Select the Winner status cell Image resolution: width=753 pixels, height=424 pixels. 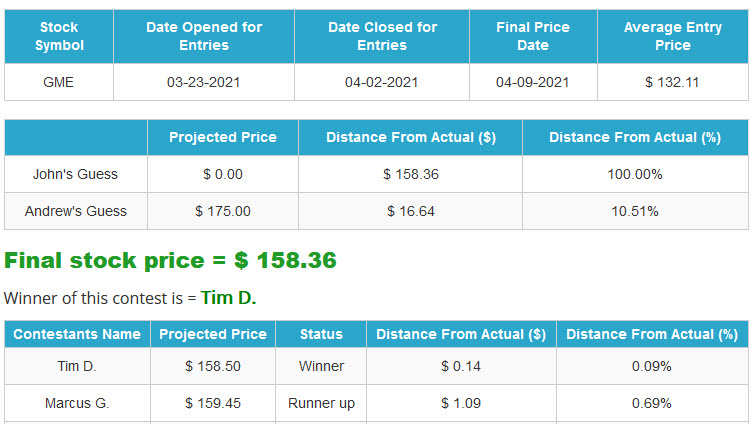click(x=321, y=366)
